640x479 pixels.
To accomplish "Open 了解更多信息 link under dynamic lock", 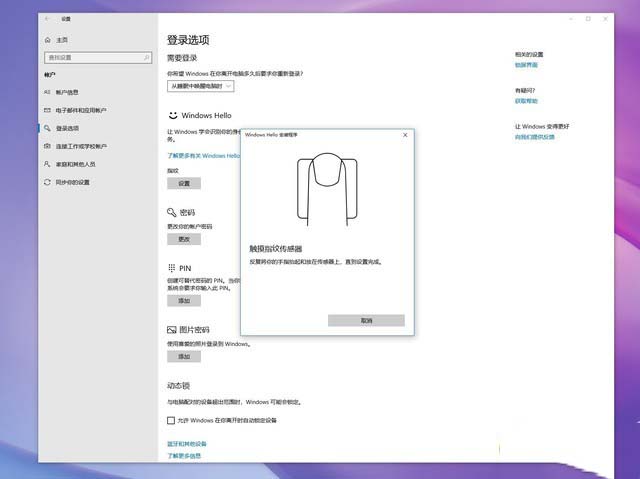I will tap(184, 456).
